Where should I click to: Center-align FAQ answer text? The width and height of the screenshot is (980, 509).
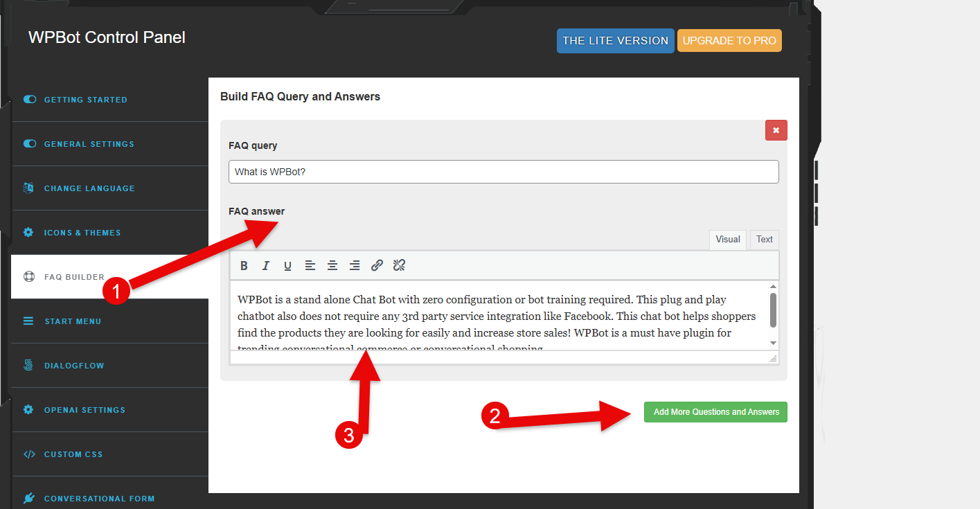click(x=332, y=265)
